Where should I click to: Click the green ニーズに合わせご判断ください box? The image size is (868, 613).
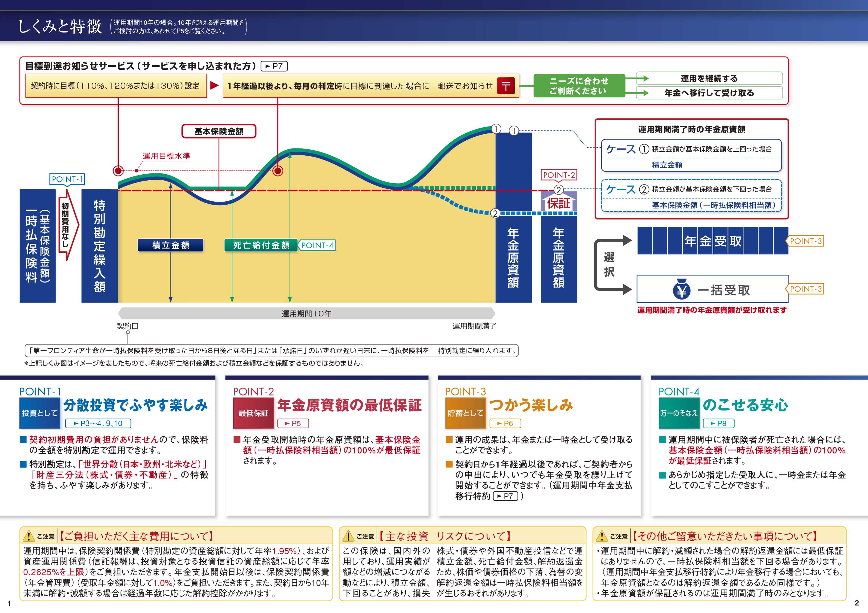(579, 85)
